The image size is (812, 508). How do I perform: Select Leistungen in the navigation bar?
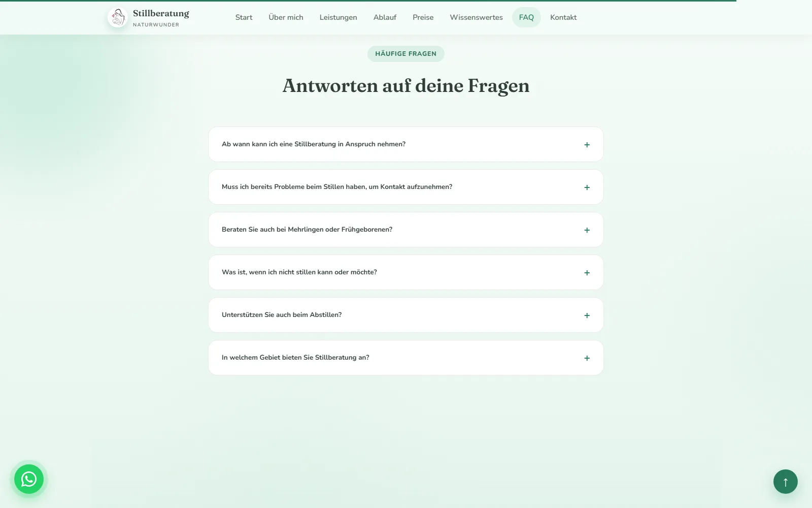338,17
